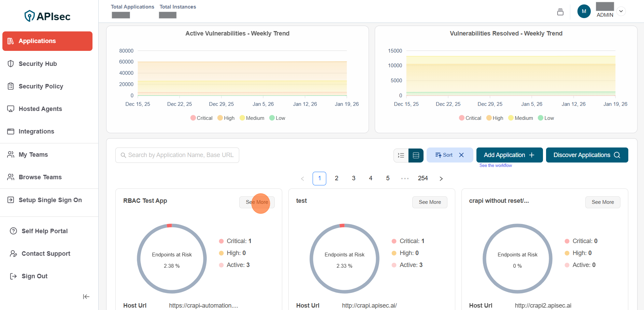This screenshot has height=310, width=644.
Task: Switch to list view layout
Action: tap(401, 155)
